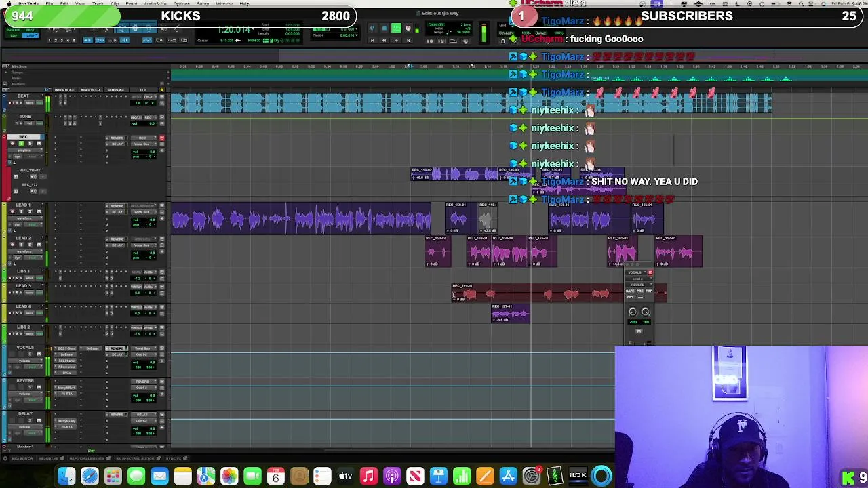The image size is (868, 488).
Task: Open the File menu
Action: (x=49, y=3)
